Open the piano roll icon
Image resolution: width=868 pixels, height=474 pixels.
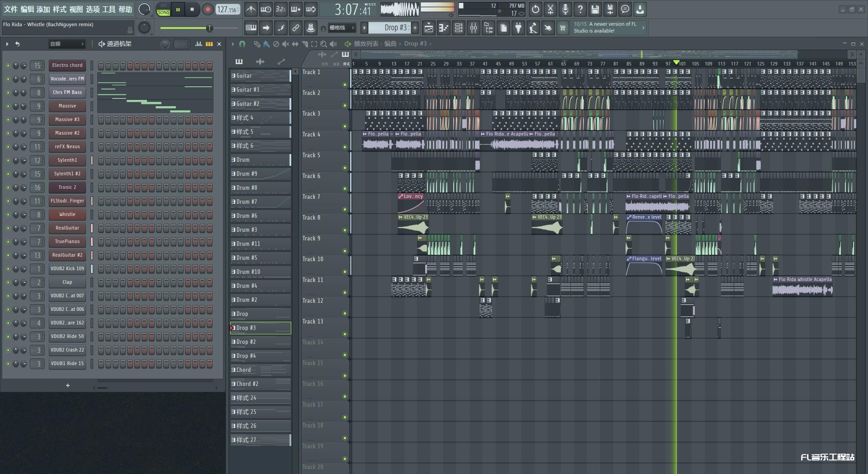444,28
